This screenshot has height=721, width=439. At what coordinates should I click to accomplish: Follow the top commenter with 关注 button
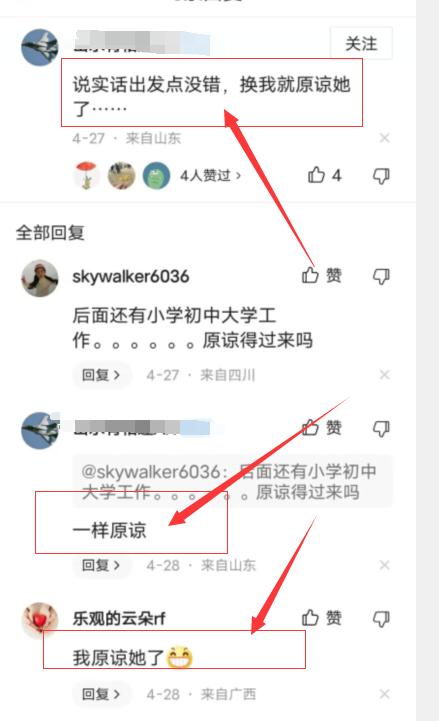point(361,44)
